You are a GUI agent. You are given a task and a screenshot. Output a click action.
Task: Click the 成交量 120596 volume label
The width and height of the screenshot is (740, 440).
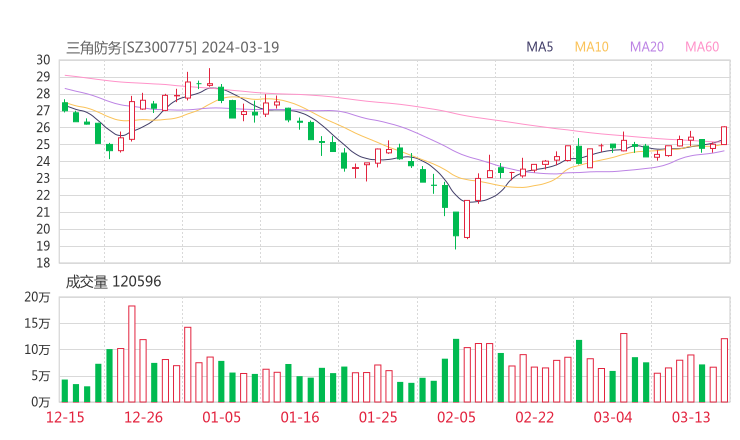tap(113, 282)
